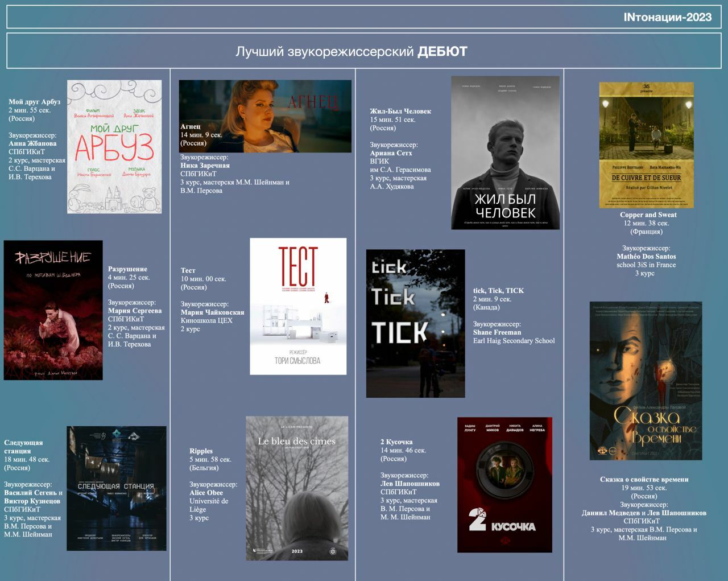Select the name 'Виктор Кузнецов'

(x=32, y=501)
